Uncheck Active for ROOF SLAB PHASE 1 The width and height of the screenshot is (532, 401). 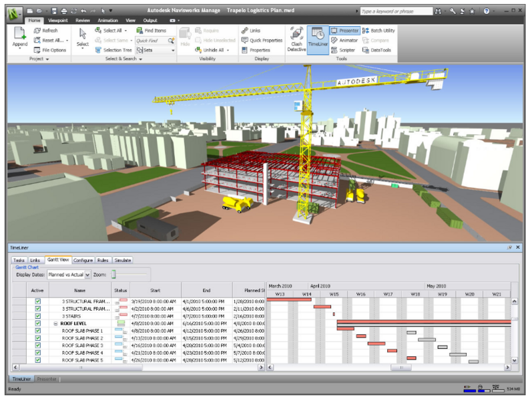coord(38,331)
